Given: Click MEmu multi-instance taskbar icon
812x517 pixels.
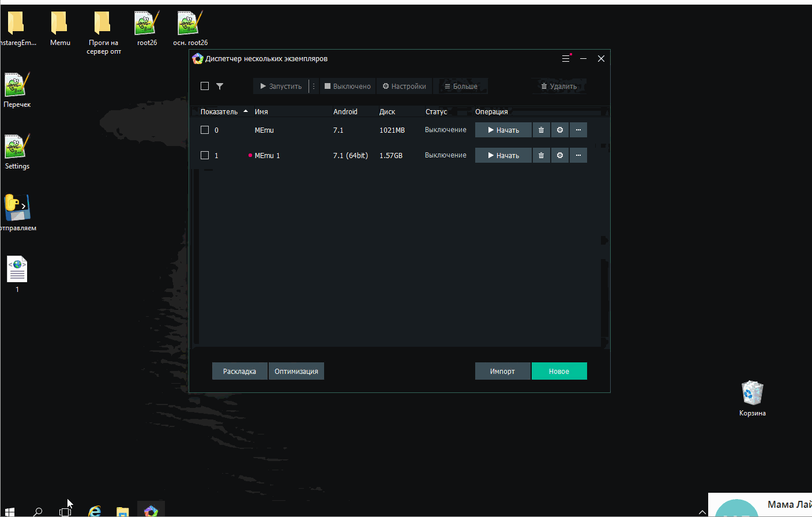Looking at the screenshot, I should pyautogui.click(x=151, y=511).
